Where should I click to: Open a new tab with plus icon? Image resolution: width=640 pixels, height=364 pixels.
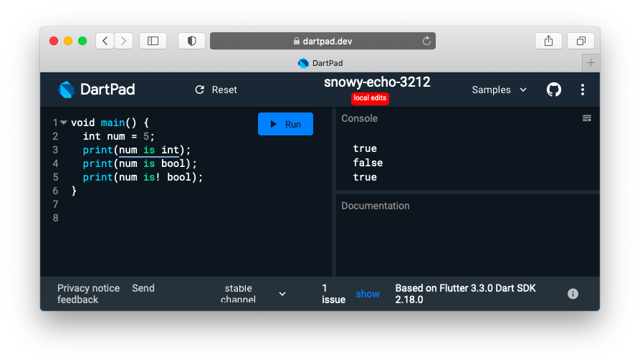pyautogui.click(x=591, y=63)
